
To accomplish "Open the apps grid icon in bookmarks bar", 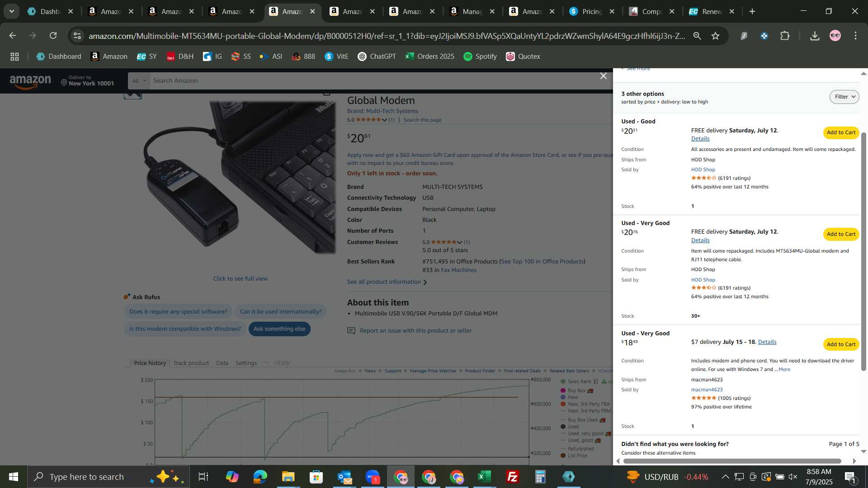I will [14, 56].
